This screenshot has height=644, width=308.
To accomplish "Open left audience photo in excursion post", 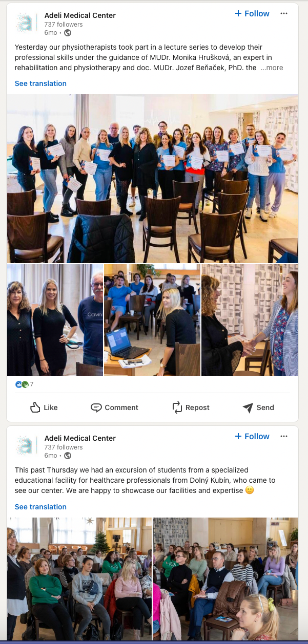I will pos(79,578).
